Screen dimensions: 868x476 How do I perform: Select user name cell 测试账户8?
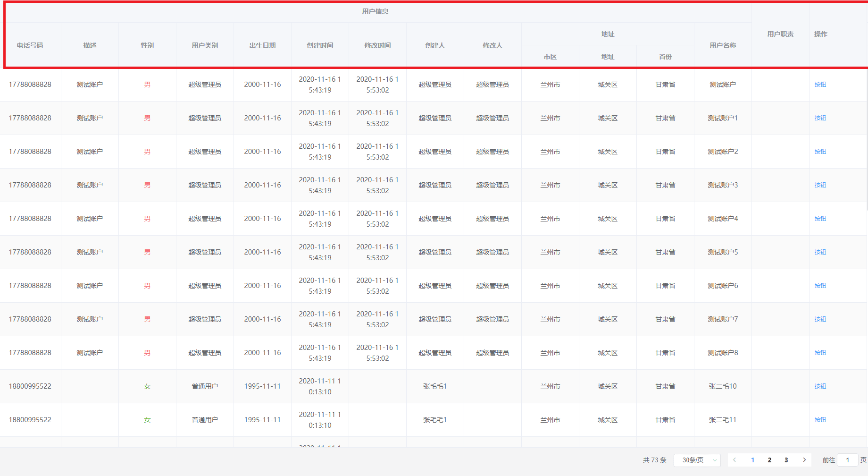723,353
